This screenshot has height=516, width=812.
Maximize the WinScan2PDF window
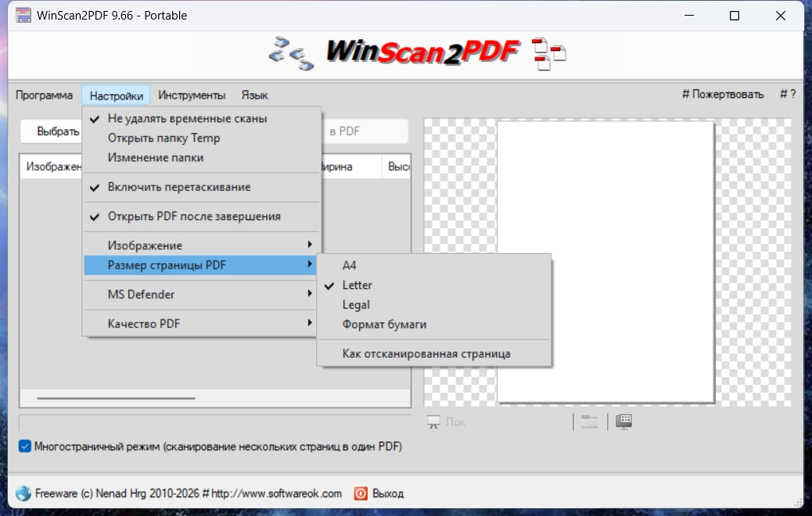coord(735,16)
